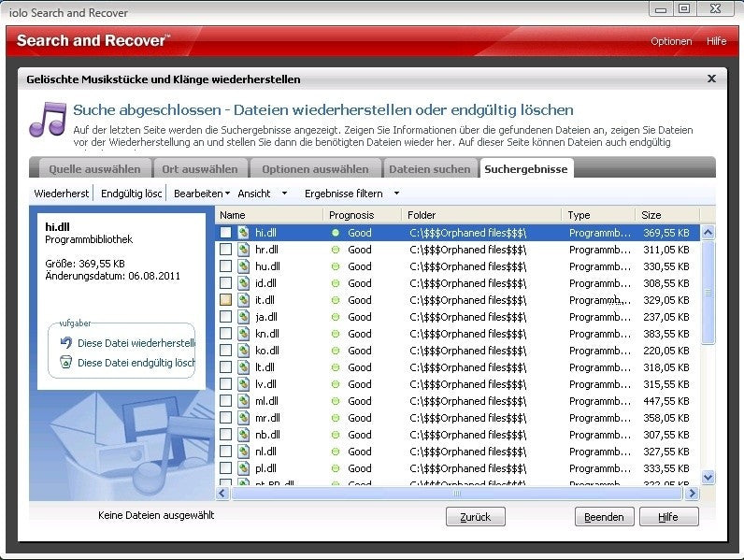This screenshot has width=744, height=560.
Task: Click the Zurück button
Action: click(476, 517)
